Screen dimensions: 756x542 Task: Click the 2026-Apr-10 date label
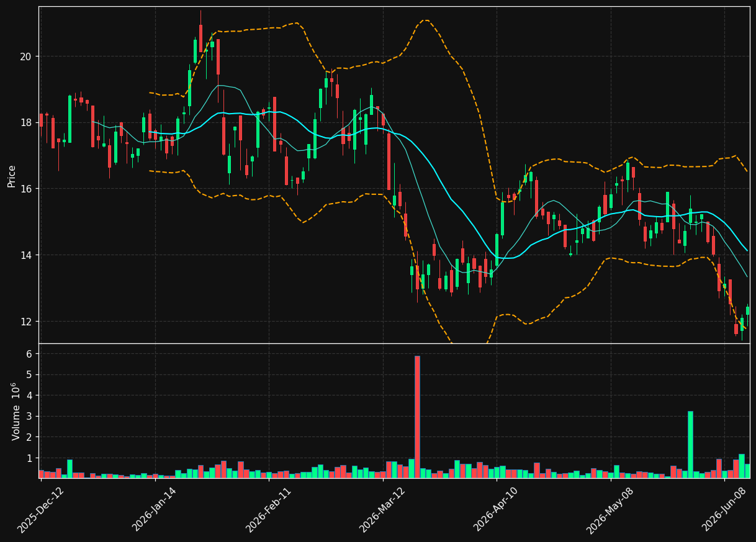tap(495, 510)
